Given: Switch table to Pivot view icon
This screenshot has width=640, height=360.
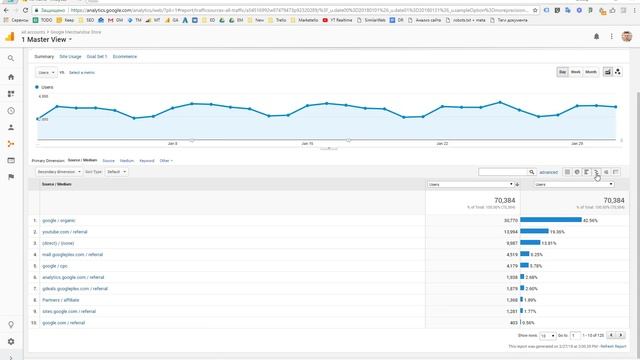Looking at the screenshot, I should click(x=616, y=172).
